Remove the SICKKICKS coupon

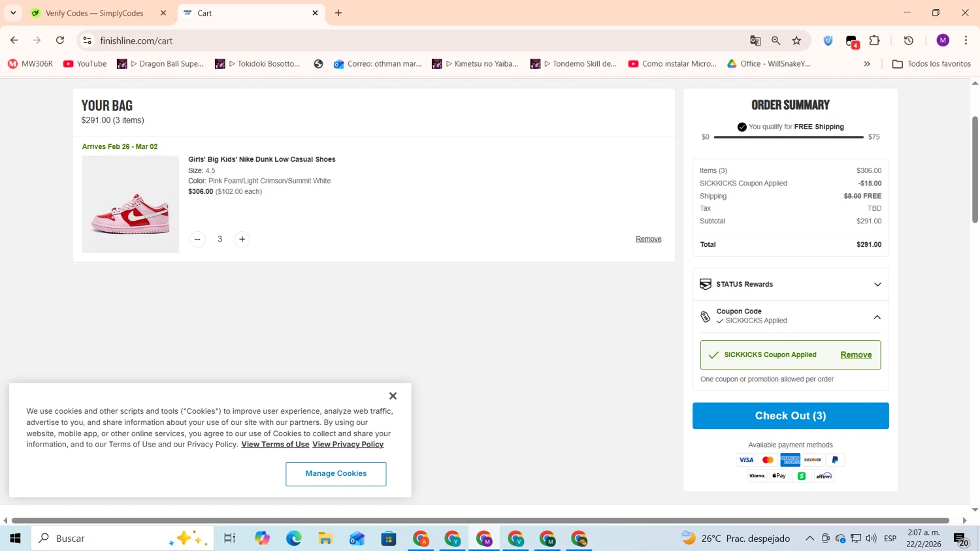pyautogui.click(x=856, y=354)
